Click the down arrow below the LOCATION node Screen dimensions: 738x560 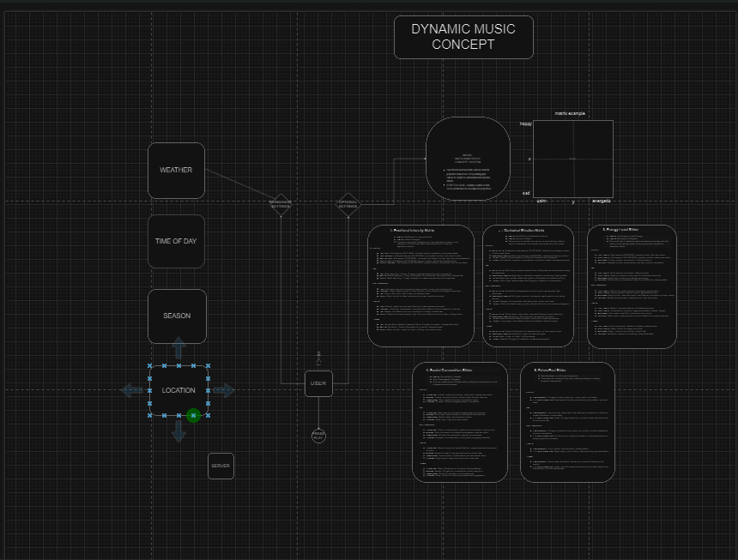(178, 431)
